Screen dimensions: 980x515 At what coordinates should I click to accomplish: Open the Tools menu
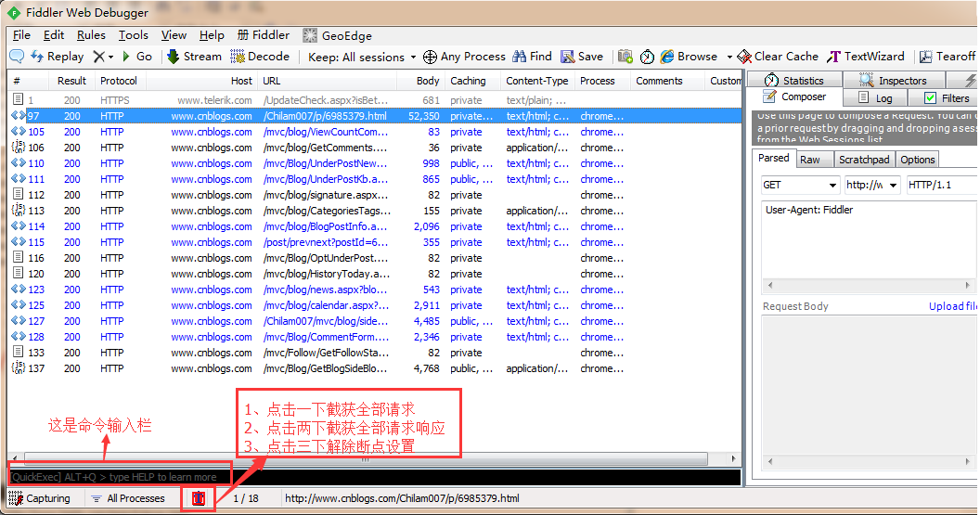[133, 35]
